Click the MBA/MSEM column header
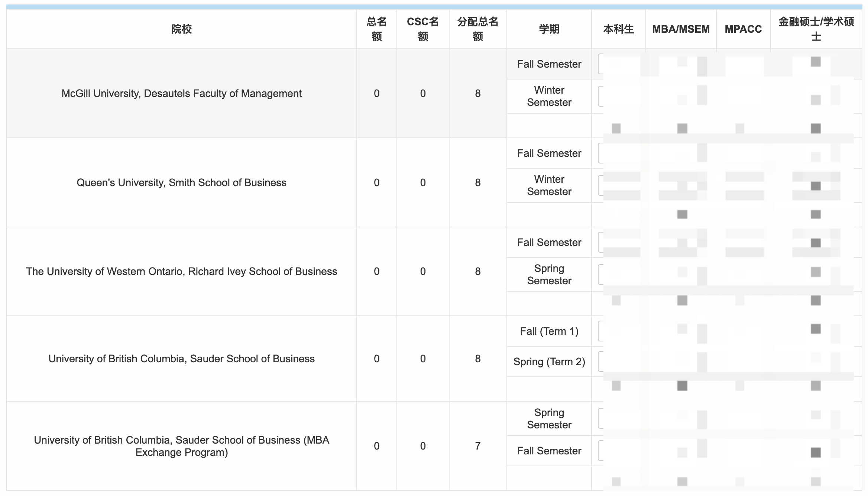The width and height of the screenshot is (868, 496). 681,29
